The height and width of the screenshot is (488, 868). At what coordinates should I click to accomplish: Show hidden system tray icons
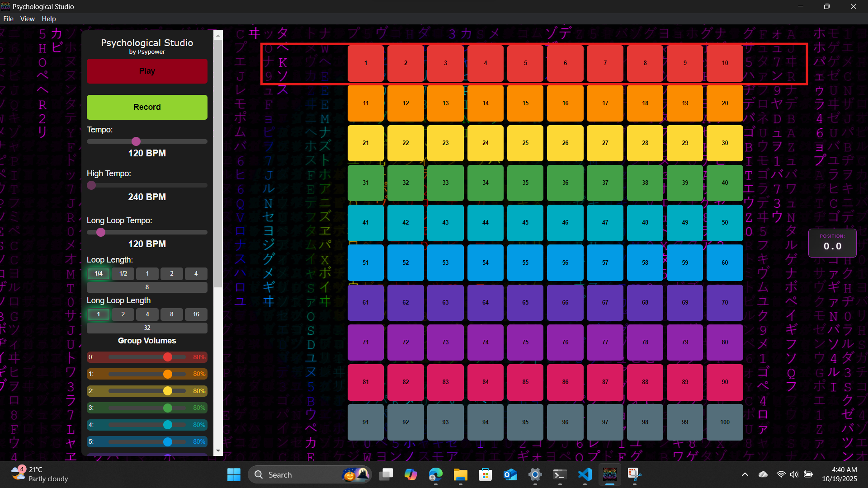745,474
